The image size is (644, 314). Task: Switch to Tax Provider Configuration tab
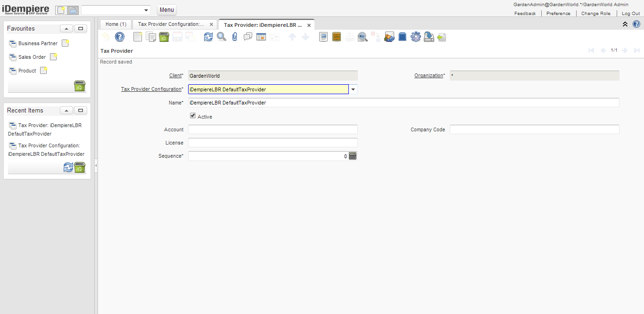[171, 24]
